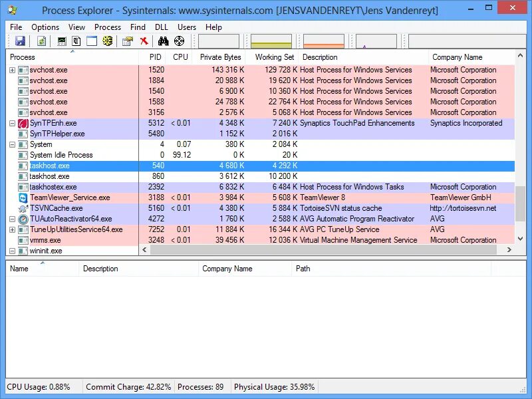This screenshot has height=399, width=532.
Task: Click the Process Explorer title bar icon
Action: pyautogui.click(x=12, y=10)
